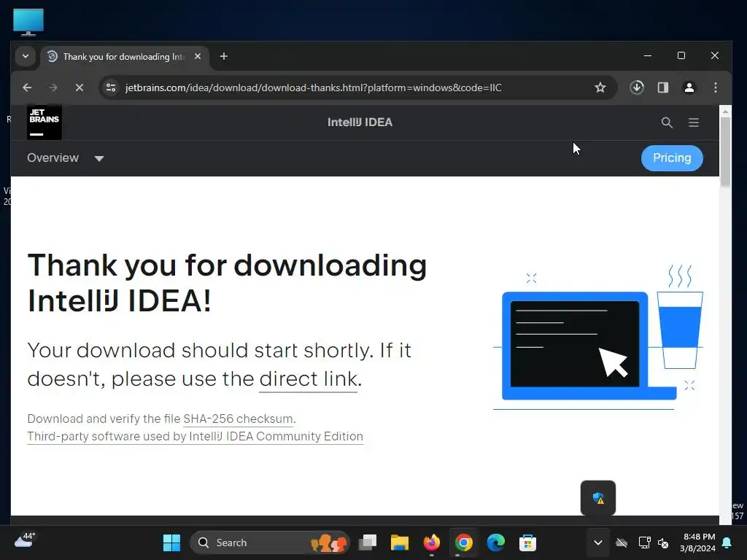The height and width of the screenshot is (560, 747).
Task: Click the security shield warning badge
Action: pyautogui.click(x=598, y=498)
